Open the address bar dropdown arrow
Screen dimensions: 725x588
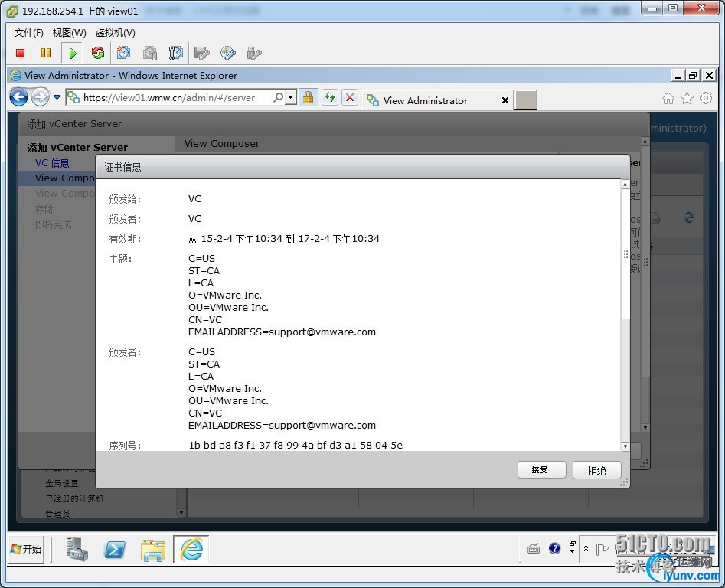click(290, 97)
